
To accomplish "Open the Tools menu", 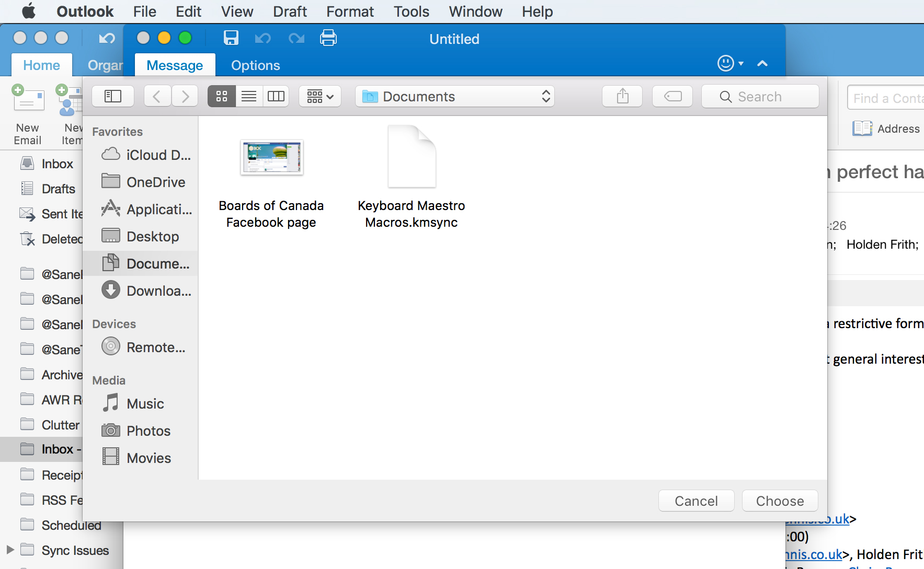I will coord(411,11).
